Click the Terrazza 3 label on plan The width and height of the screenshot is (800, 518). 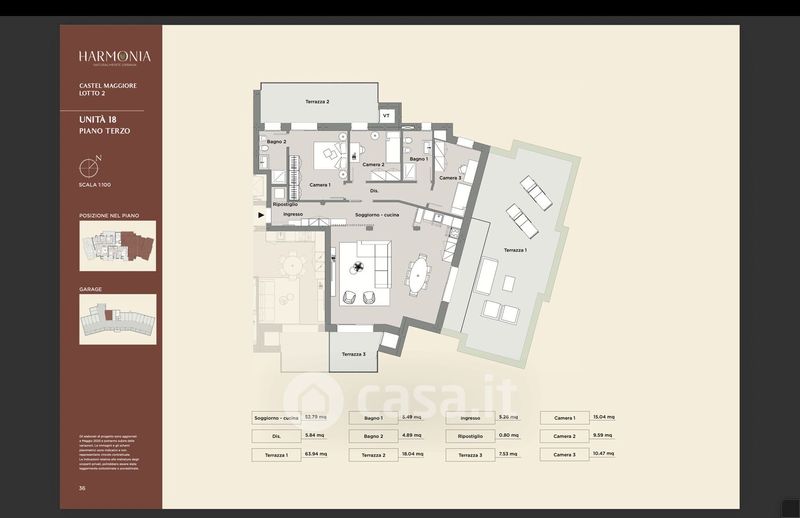(353, 354)
